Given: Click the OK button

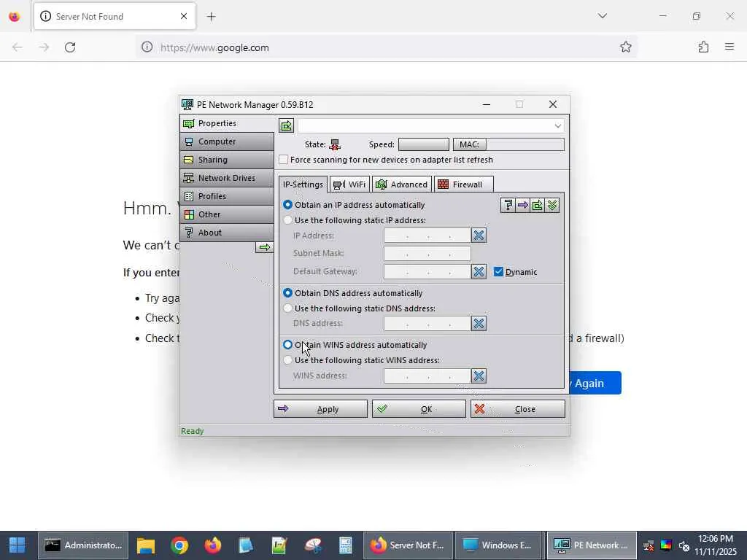Looking at the screenshot, I should tap(419, 409).
